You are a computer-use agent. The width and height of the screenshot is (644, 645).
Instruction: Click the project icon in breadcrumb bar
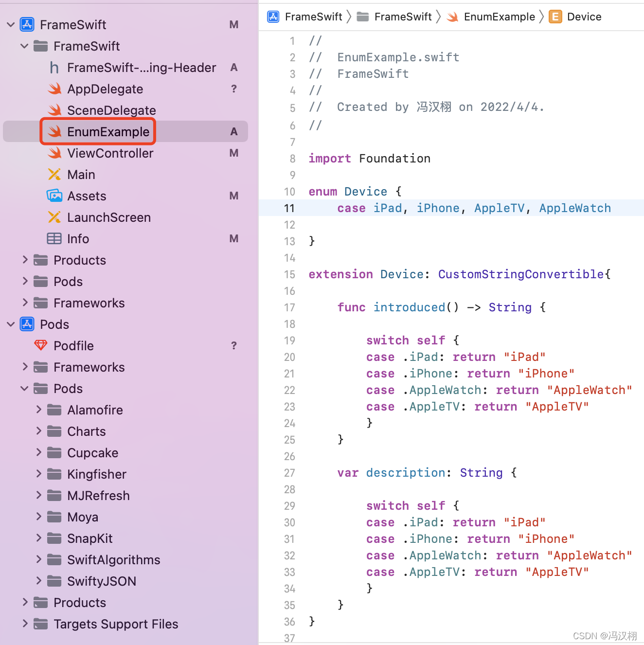pyautogui.click(x=273, y=17)
